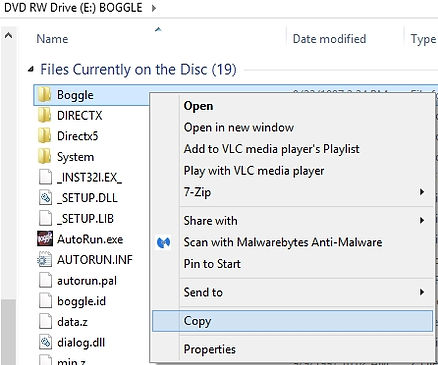Click the _SETUP.DLL file icon
The image size is (438, 365).
45,198
